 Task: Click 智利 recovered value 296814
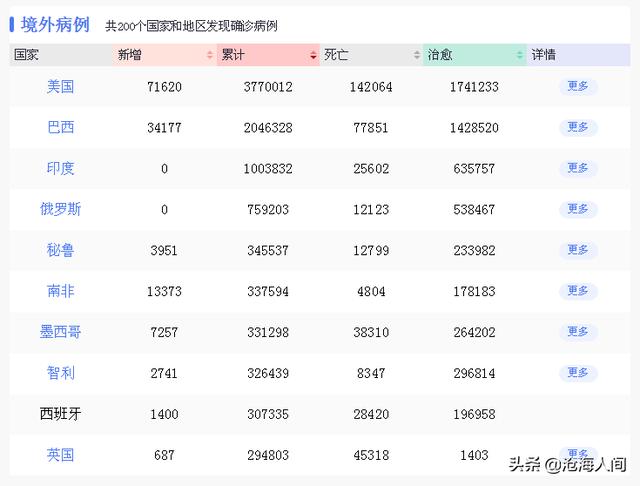pos(474,373)
